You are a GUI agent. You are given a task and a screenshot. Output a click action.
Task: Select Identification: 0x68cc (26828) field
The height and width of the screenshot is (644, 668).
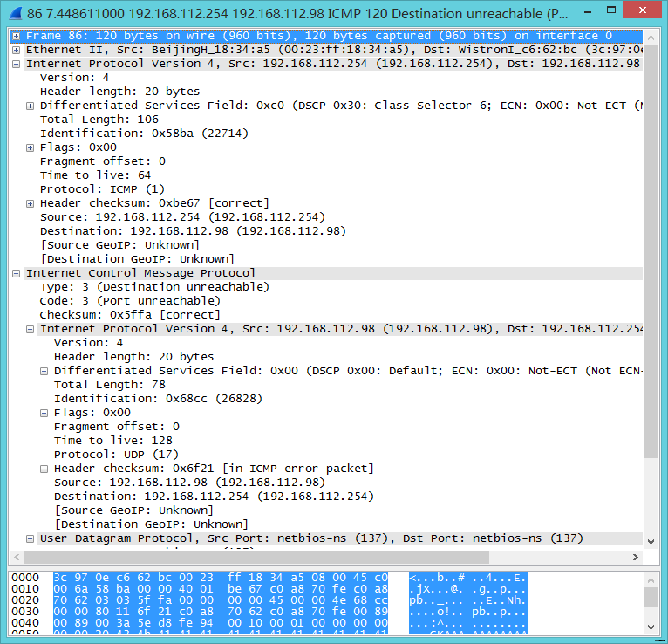click(158, 399)
